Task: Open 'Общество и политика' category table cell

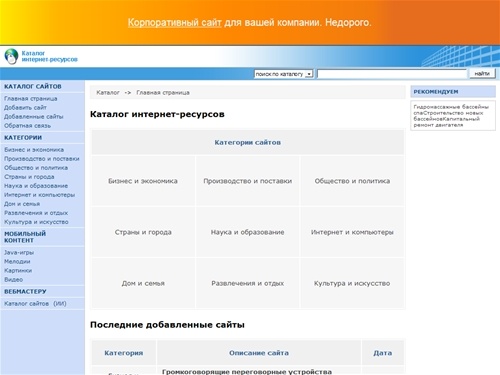Action: tap(352, 181)
